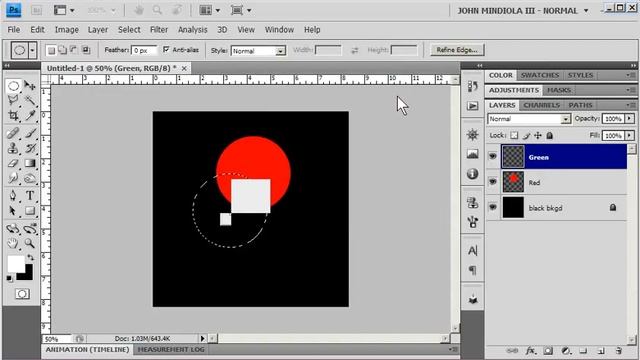The height and width of the screenshot is (360, 640).
Task: Select the Gradient tool
Action: [30, 163]
